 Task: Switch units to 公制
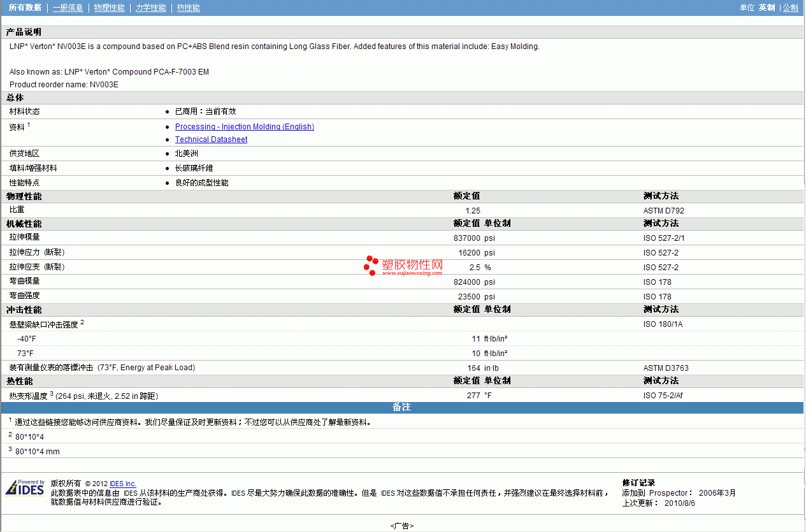(790, 8)
